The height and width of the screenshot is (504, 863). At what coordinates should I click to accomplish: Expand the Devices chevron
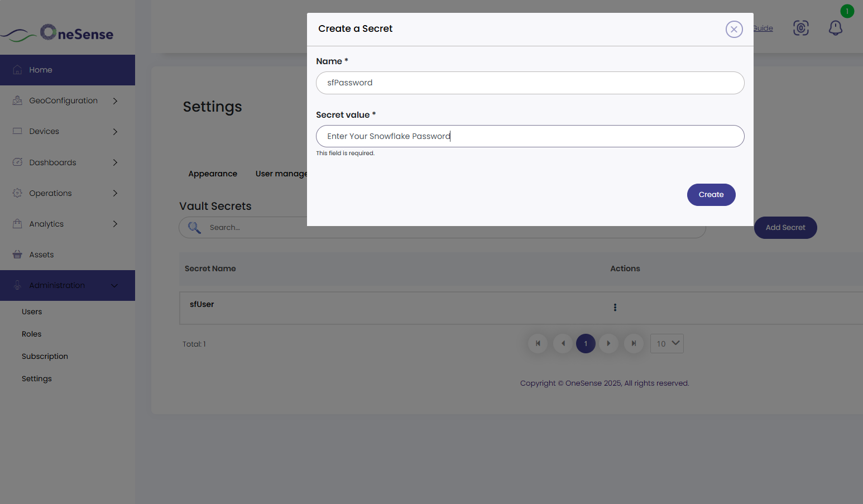coord(115,132)
